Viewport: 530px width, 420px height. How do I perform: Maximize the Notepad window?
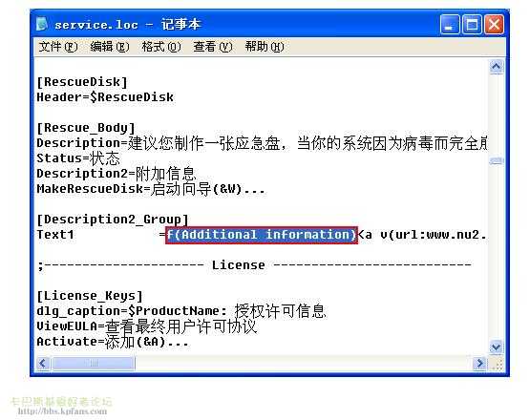click(472, 24)
